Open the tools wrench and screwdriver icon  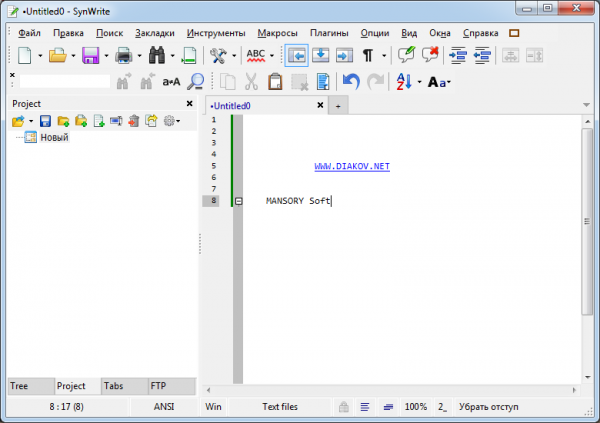point(218,56)
